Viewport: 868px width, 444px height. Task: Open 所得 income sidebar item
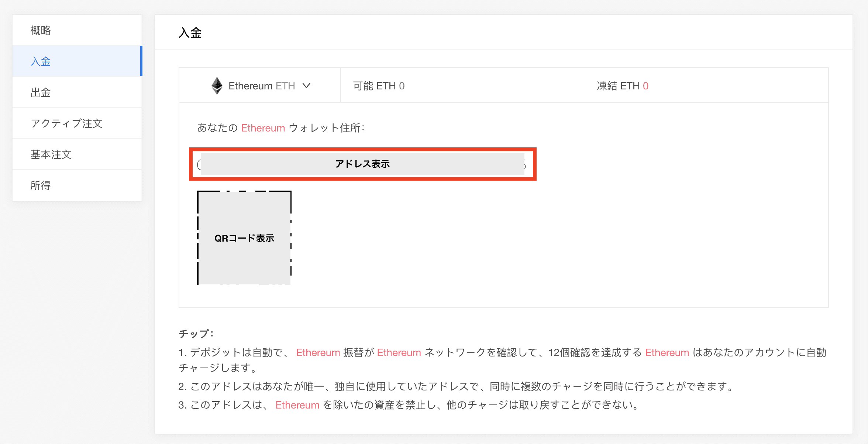[41, 185]
